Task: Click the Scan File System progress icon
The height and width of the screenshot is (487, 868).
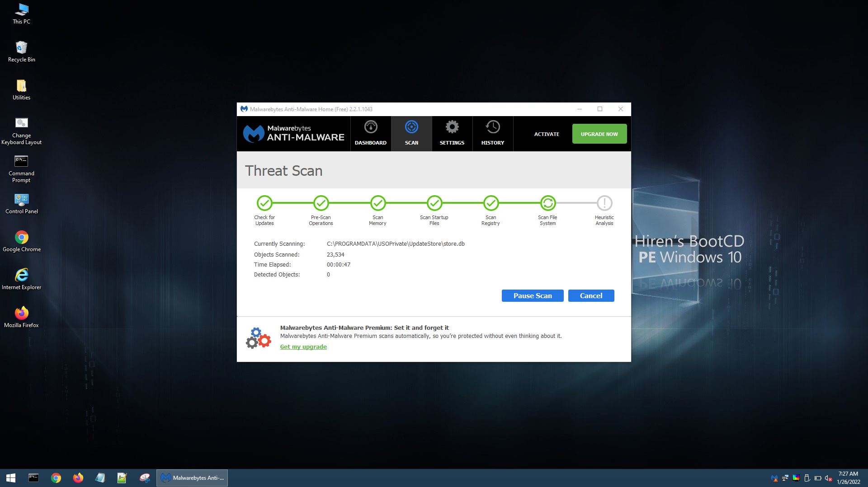Action: click(548, 203)
